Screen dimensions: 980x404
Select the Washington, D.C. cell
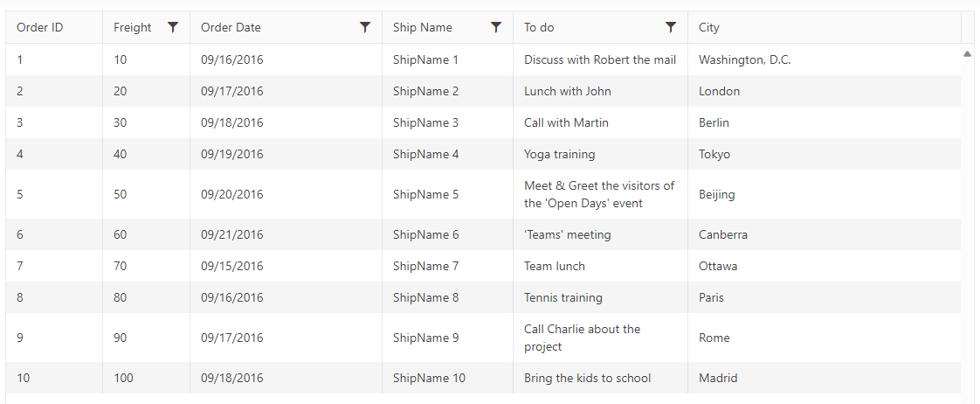coord(825,60)
